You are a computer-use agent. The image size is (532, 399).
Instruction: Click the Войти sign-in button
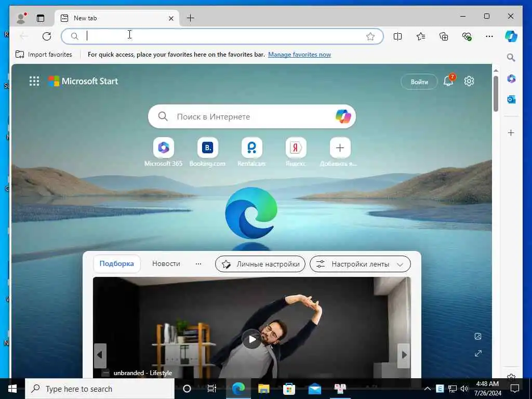click(x=419, y=82)
